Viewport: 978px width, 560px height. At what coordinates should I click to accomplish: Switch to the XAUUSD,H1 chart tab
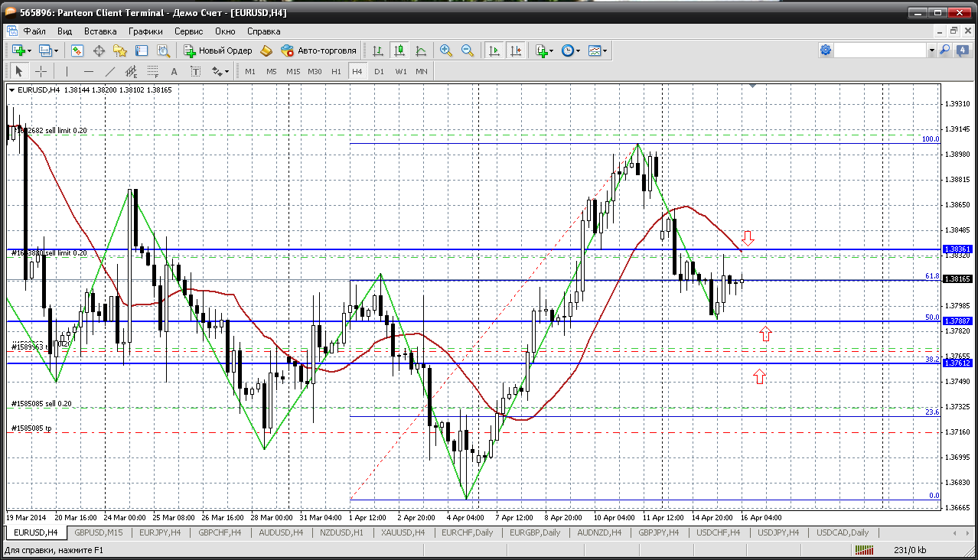pos(403,532)
